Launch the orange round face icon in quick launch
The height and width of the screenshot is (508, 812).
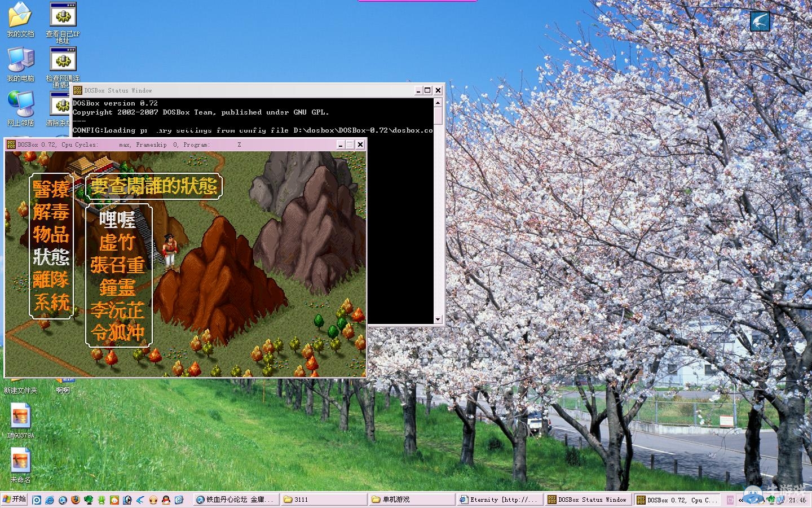pyautogui.click(x=153, y=500)
